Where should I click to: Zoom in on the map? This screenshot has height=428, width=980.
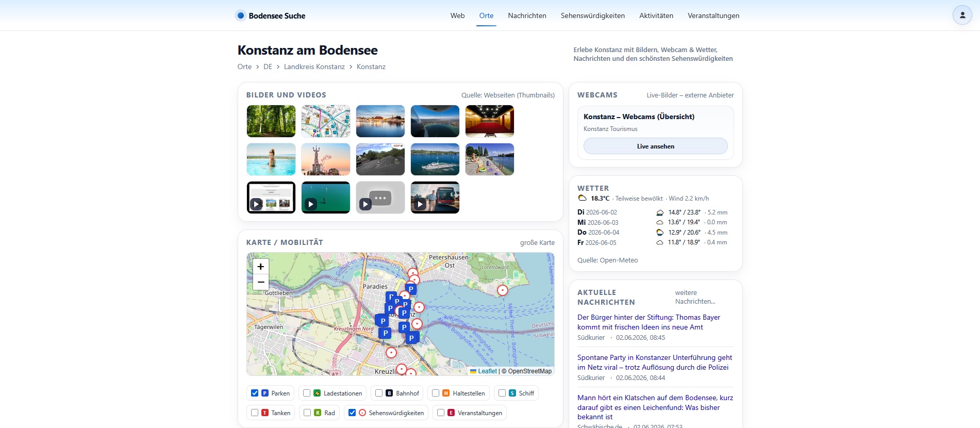(261, 267)
